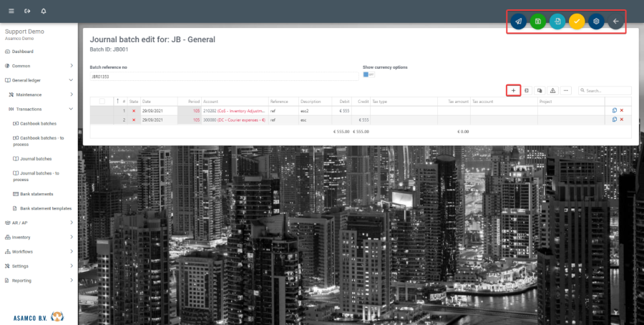Open more options ellipsis button above table

pyautogui.click(x=566, y=91)
